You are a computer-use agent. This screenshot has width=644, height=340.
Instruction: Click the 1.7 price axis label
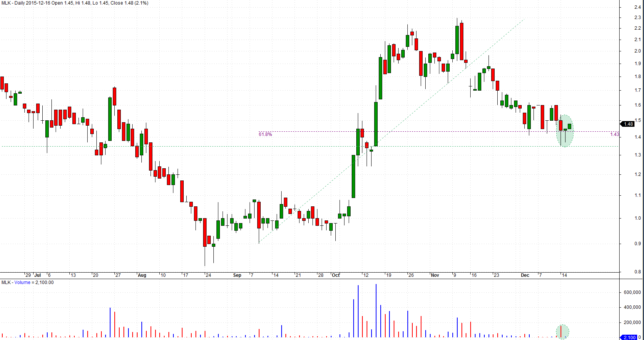(x=638, y=90)
